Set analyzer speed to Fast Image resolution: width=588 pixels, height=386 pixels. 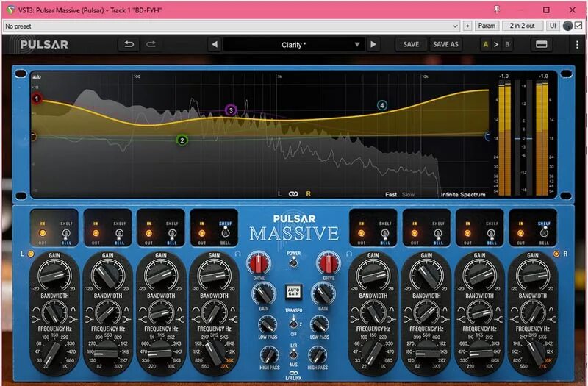(391, 194)
